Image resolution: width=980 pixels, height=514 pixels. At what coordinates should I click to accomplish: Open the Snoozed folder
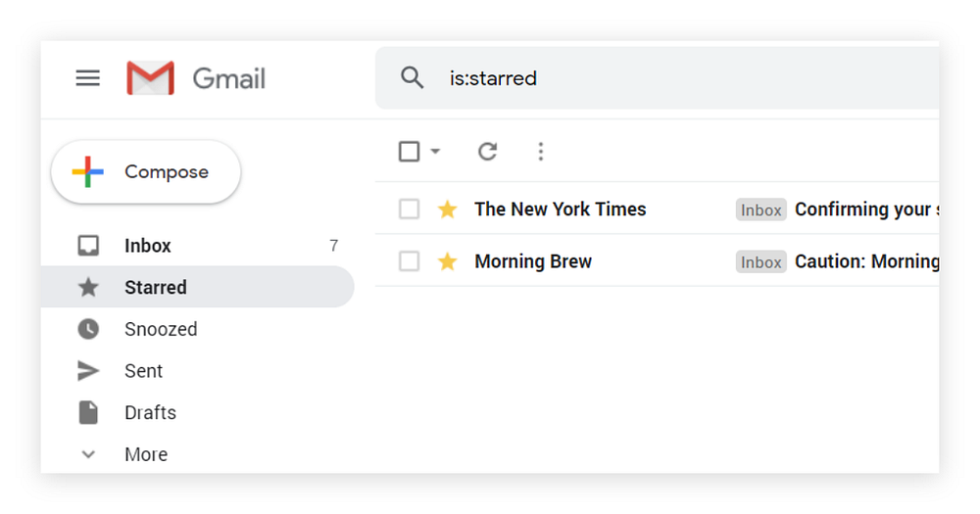[x=161, y=329]
